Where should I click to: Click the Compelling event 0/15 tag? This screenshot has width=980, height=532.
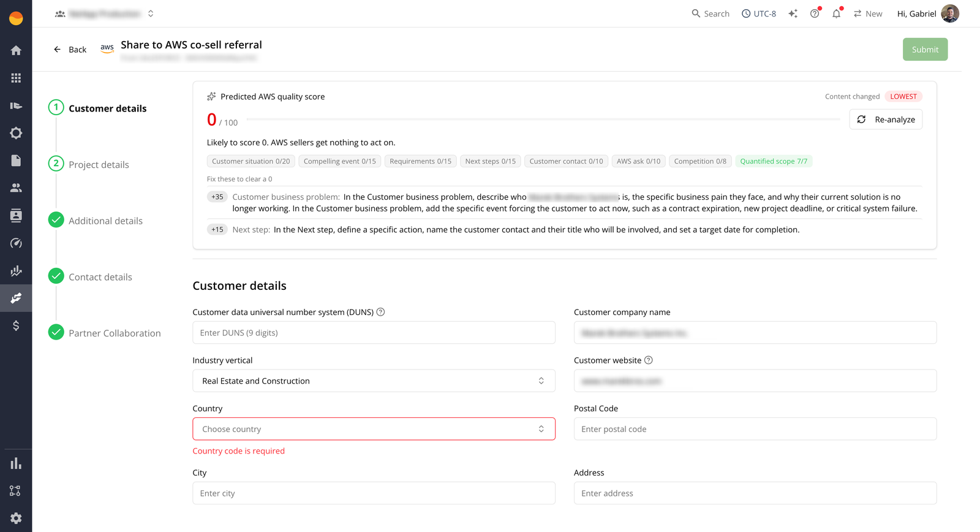[340, 161]
